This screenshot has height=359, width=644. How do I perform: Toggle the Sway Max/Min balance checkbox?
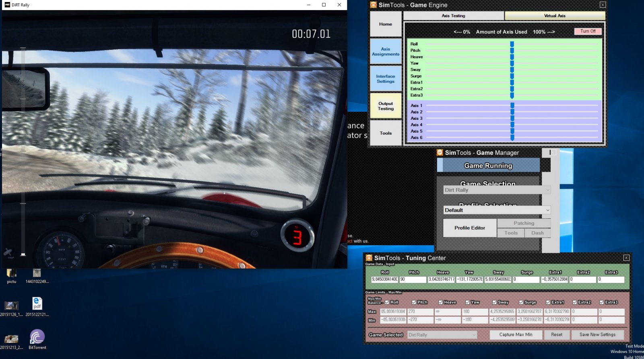click(494, 302)
